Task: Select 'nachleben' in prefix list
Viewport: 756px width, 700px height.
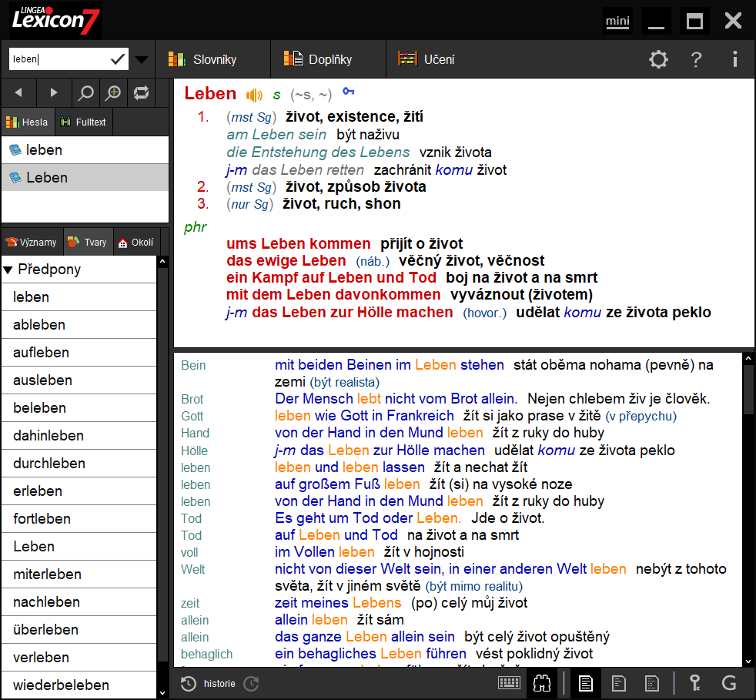Action: (79, 602)
